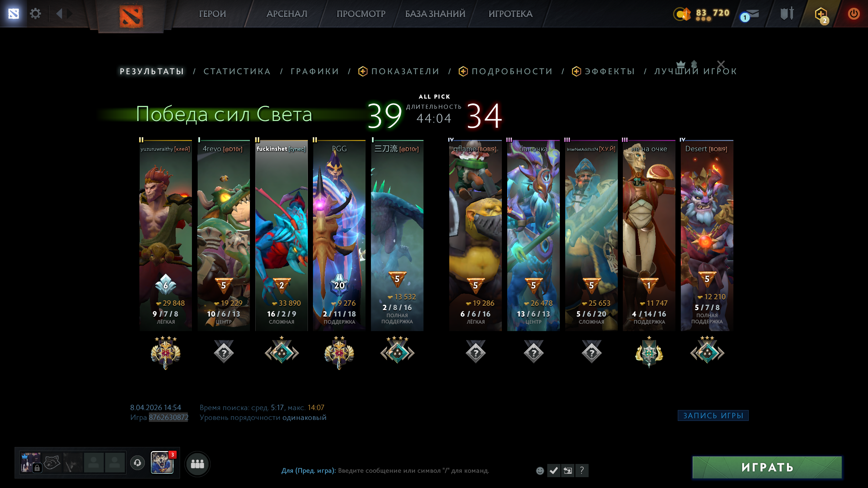Image resolution: width=868 pixels, height=488 pixels.
Task: Open the armory shield and sword icon
Action: 787,14
